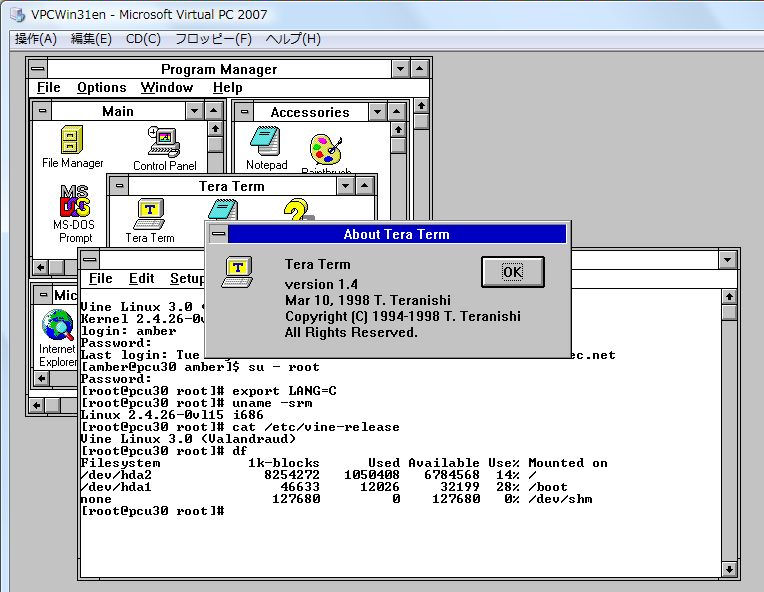Minimize the Tera Term terminal window
This screenshot has height=592, width=764.
coord(727,260)
